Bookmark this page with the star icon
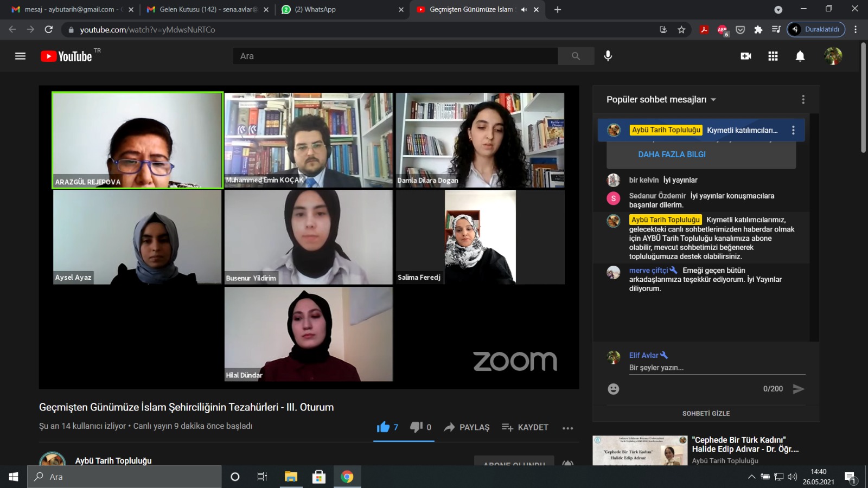The width and height of the screenshot is (868, 488). point(682,30)
